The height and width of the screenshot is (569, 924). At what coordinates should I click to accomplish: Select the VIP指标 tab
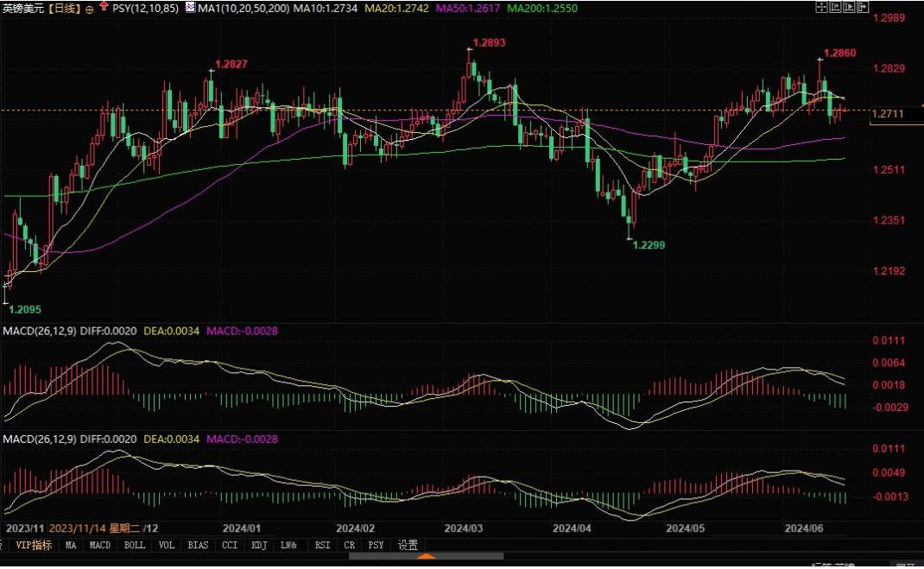click(34, 545)
